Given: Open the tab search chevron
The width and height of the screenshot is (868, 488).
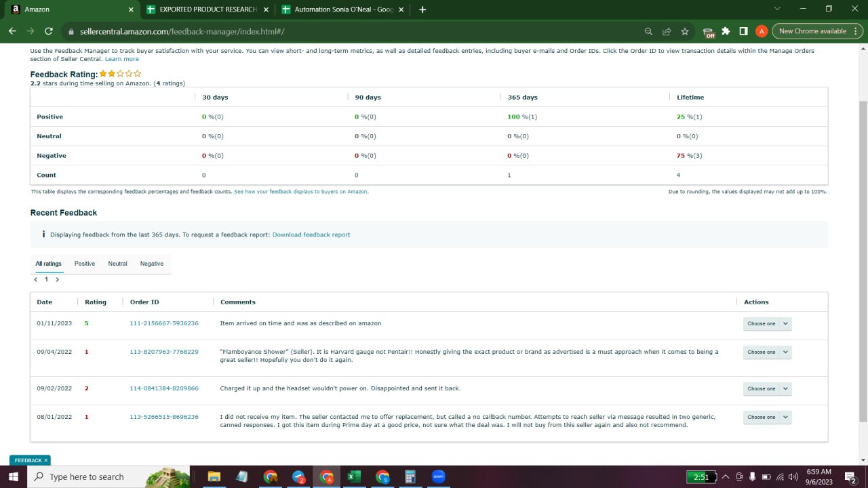Looking at the screenshot, I should point(777,9).
